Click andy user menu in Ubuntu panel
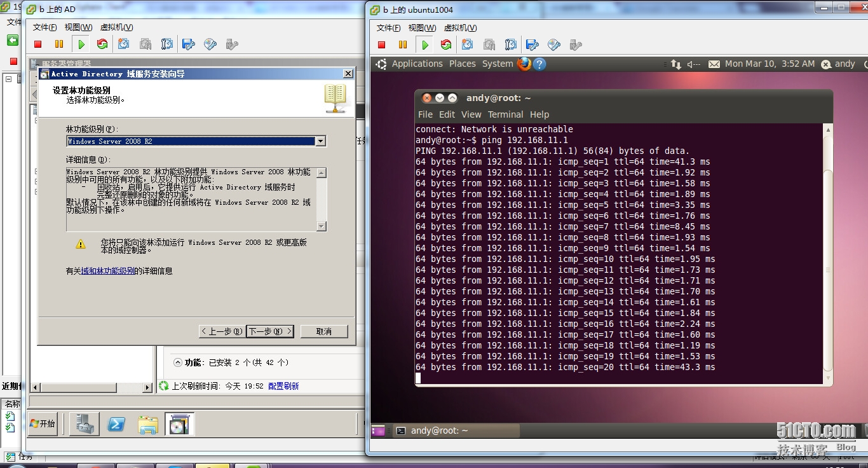This screenshot has width=868, height=468. pyautogui.click(x=839, y=64)
